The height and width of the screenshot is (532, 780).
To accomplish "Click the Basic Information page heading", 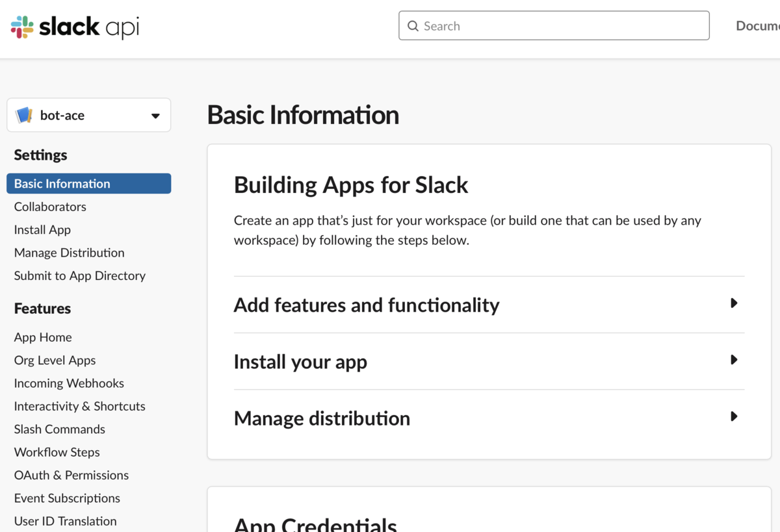I will pos(303,115).
